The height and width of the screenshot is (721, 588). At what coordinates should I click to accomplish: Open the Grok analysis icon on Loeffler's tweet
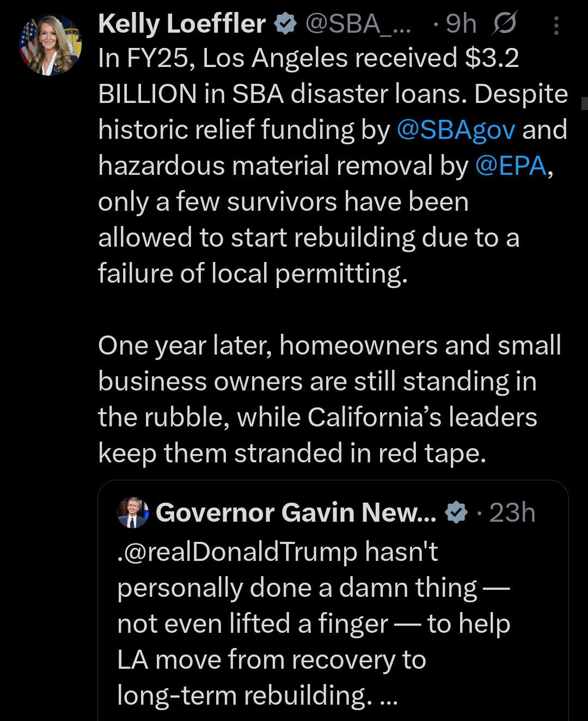(505, 23)
